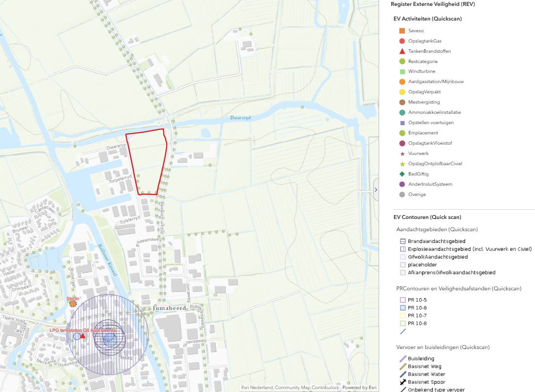Click the Stedin label on the map
This screenshot has width=535, height=392.
click(73, 299)
